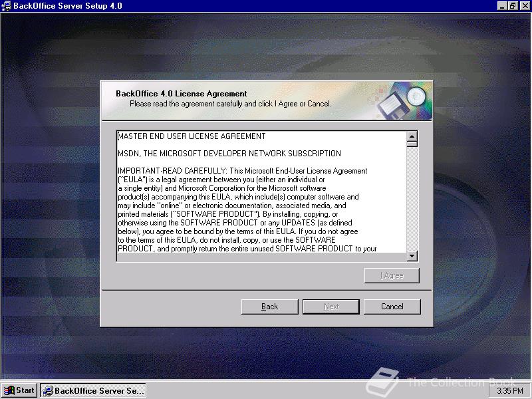Minimize the BackOffice Server Setup window
The image size is (532, 399).
coord(502,6)
